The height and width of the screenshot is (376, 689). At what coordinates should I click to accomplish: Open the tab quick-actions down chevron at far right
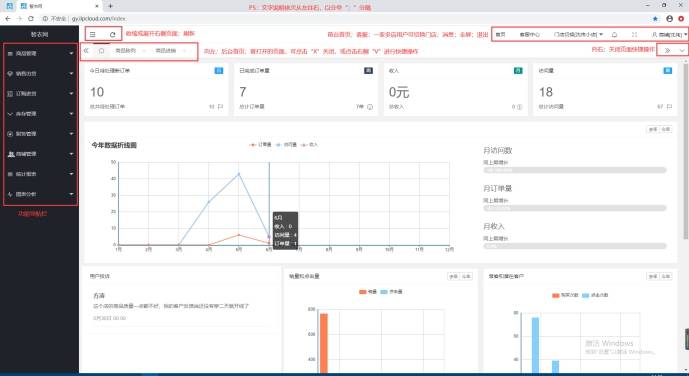(682, 51)
